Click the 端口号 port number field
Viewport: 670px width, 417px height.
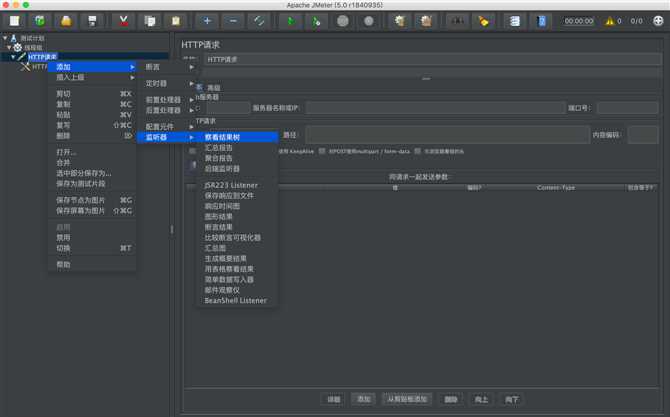point(628,108)
